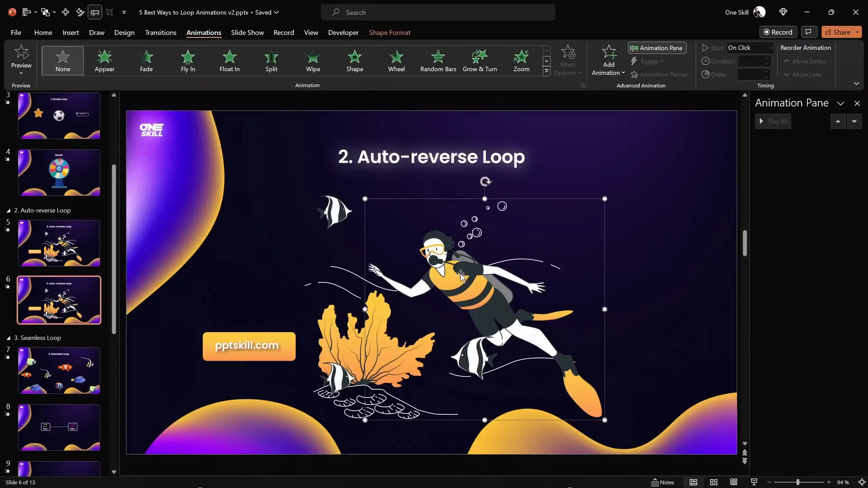The image size is (868, 488).
Task: Apply the Split animation effect
Action: click(271, 61)
